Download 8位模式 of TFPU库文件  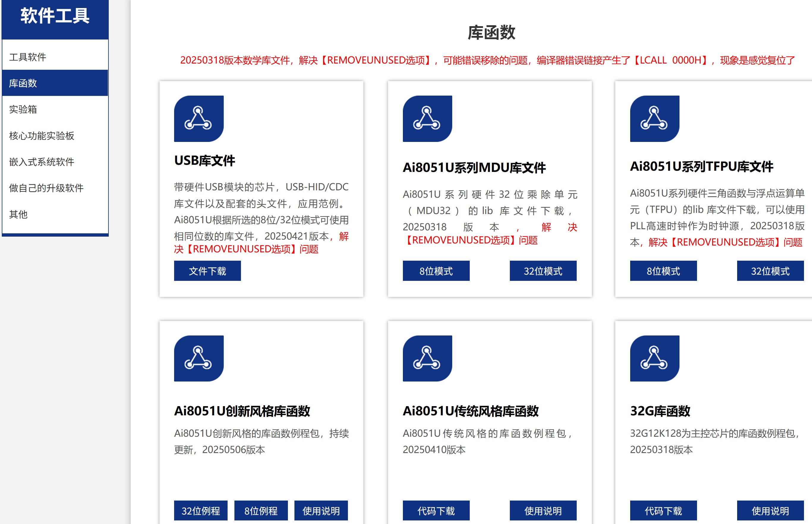click(x=663, y=271)
